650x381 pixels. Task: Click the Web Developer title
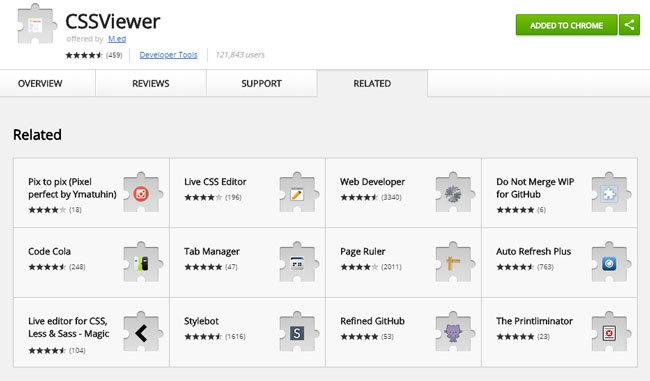[x=372, y=182]
